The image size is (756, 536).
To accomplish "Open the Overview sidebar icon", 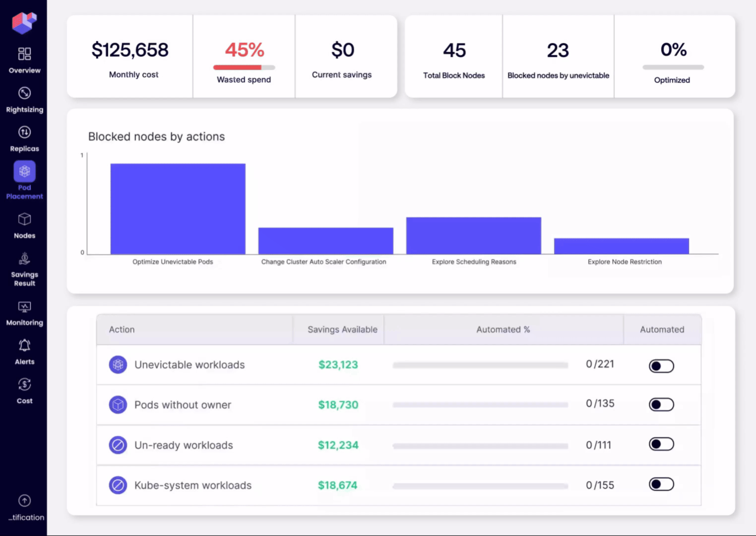I will [24, 54].
